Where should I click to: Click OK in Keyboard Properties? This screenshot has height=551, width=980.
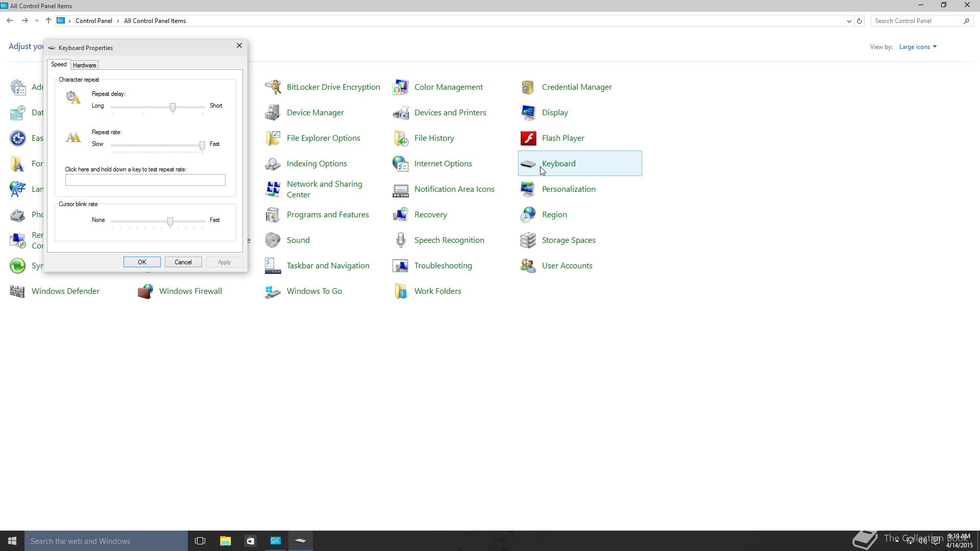[142, 262]
